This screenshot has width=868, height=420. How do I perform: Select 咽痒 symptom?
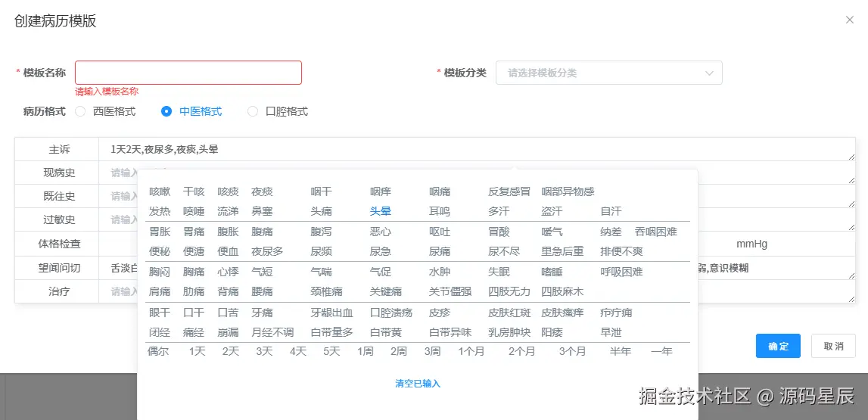pyautogui.click(x=381, y=191)
